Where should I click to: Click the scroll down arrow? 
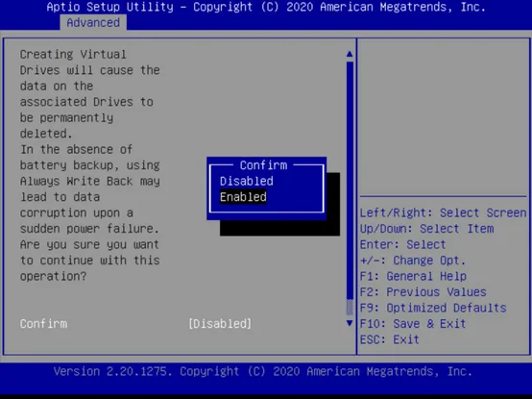coord(350,323)
